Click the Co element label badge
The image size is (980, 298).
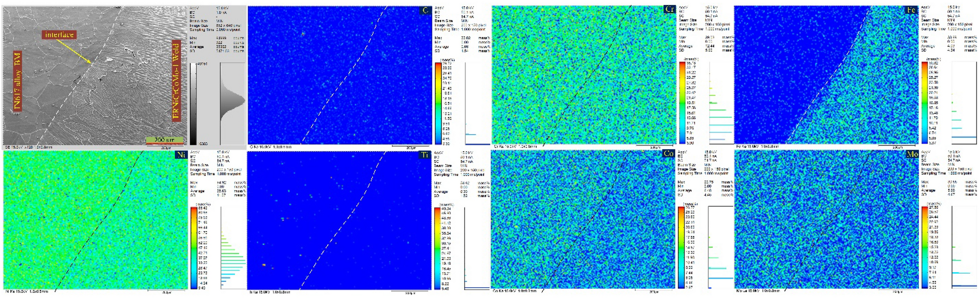(668, 154)
